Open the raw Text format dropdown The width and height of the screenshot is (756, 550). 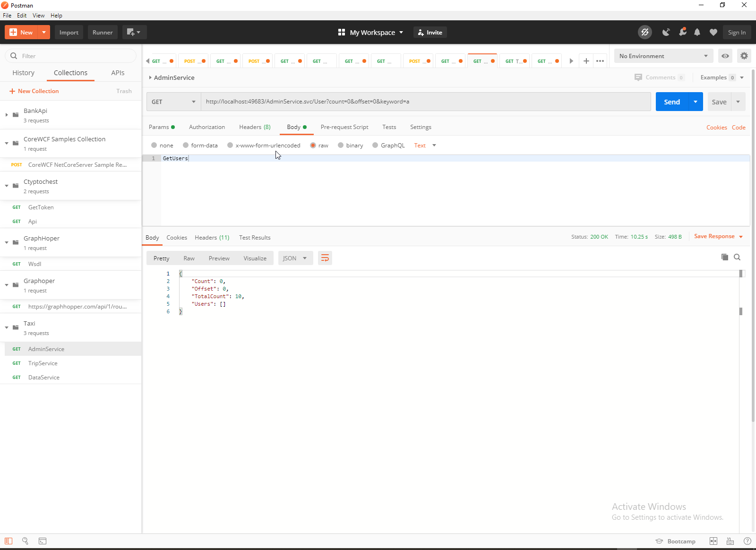[x=425, y=145]
